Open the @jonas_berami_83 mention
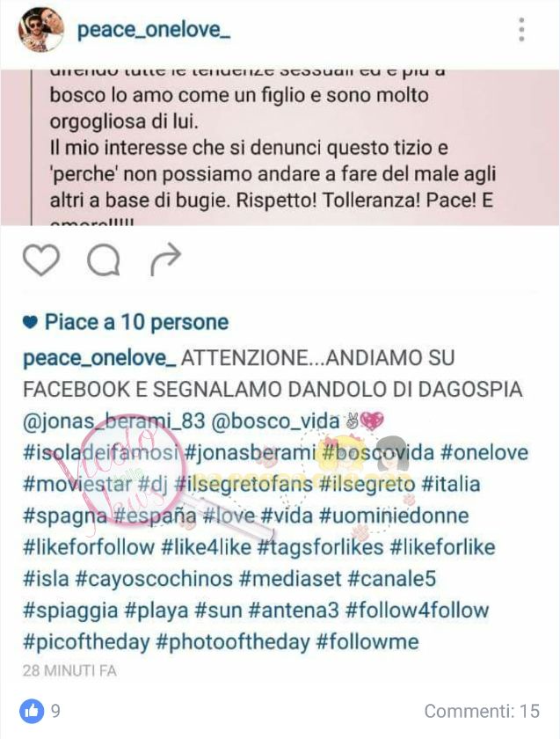This screenshot has height=739, width=560. tap(114, 421)
